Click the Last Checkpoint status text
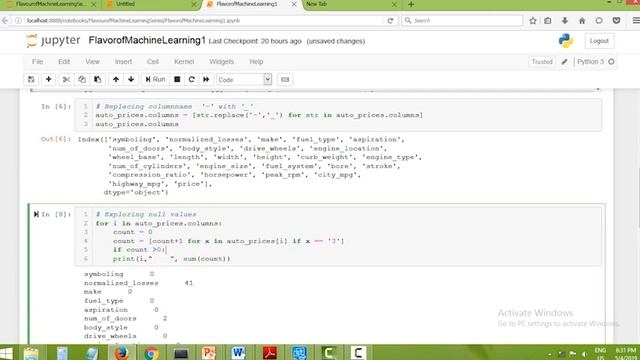The height and width of the screenshot is (360, 640). click(255, 41)
